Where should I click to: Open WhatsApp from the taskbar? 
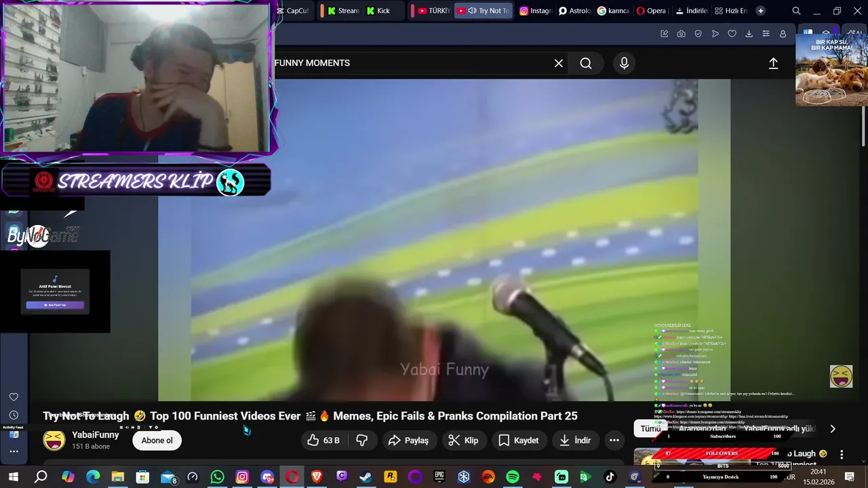(217, 477)
